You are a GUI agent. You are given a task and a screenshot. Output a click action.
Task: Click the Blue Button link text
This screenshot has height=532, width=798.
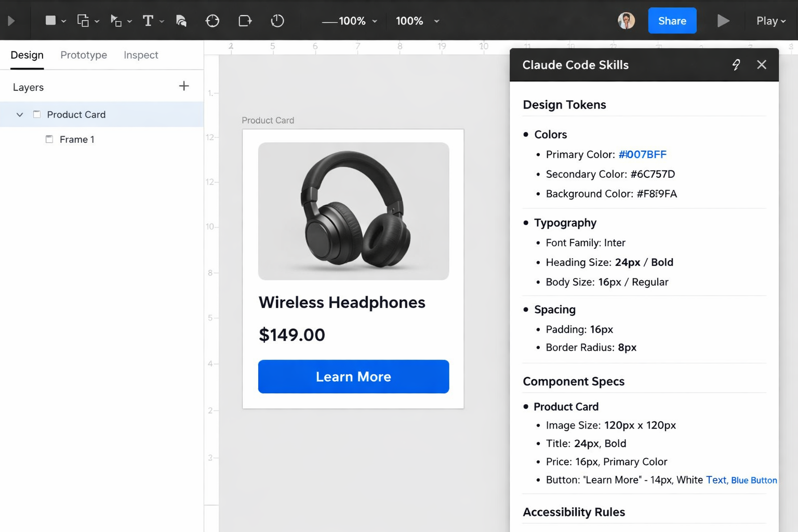click(x=754, y=481)
